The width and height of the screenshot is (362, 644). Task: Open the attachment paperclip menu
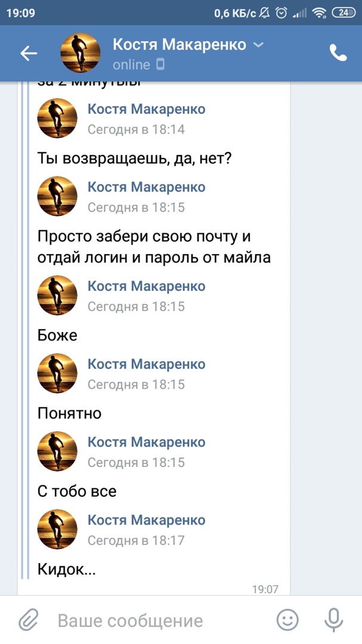coord(27,621)
